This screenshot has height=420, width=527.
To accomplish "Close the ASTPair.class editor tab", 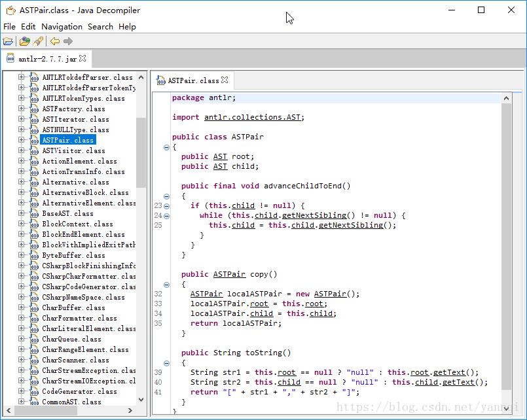I will [x=225, y=80].
